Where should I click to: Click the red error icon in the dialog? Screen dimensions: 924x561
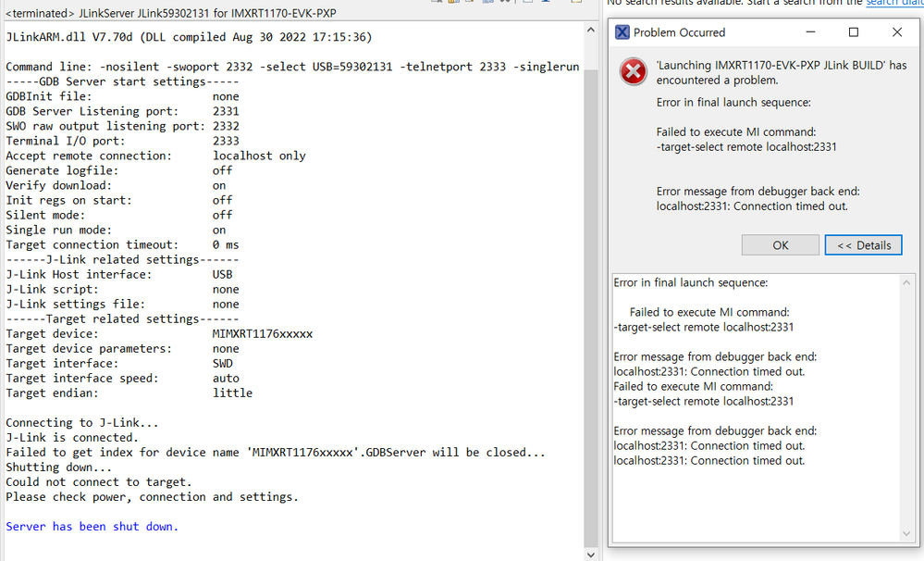633,72
